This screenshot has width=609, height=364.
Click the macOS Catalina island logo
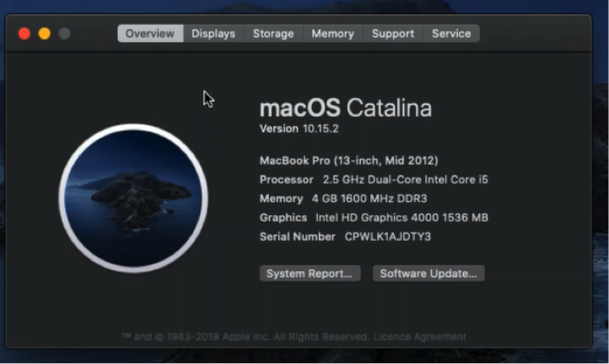(x=133, y=198)
